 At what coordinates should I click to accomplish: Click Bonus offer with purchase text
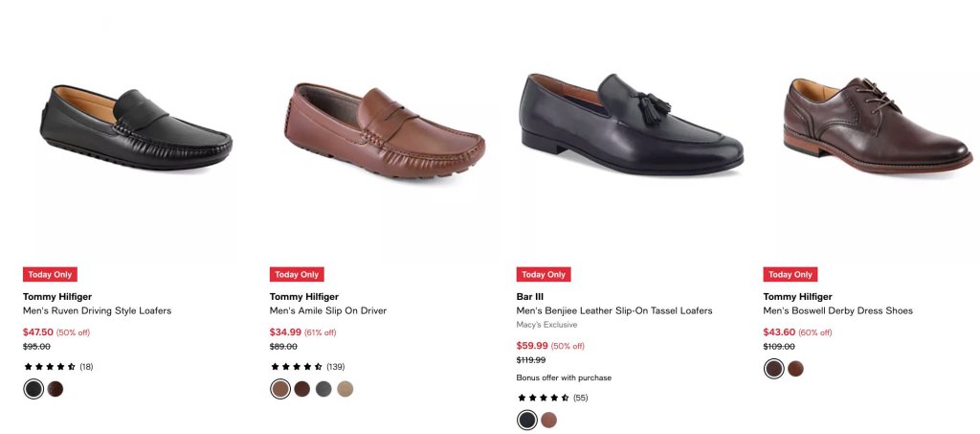(564, 377)
